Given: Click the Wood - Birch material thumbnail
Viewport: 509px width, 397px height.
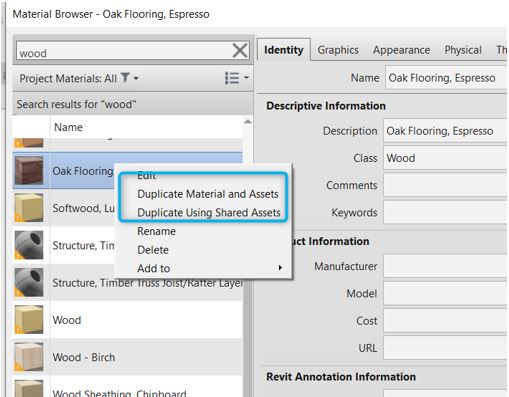Looking at the screenshot, I should (29, 357).
